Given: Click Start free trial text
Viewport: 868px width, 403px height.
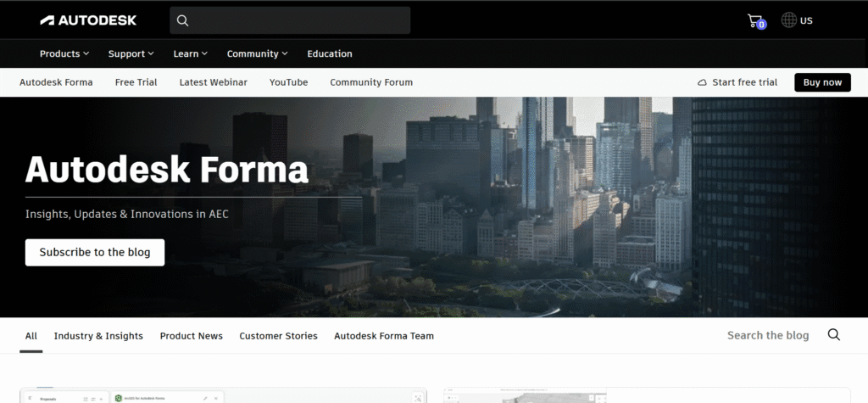Looking at the screenshot, I should tap(744, 82).
